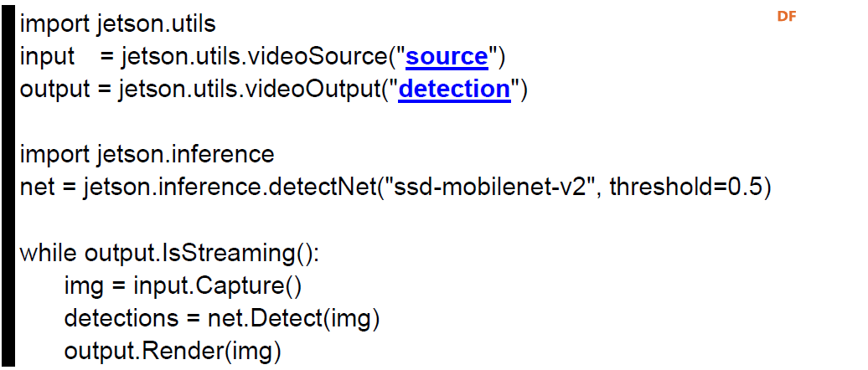Click the "net" variable at its assignment line start

[x=37, y=188]
